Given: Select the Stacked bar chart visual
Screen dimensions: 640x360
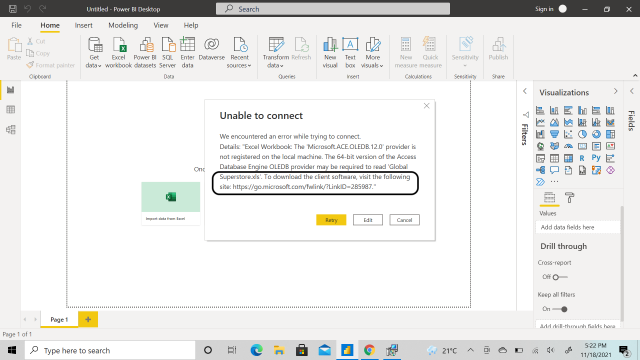Looking at the screenshot, I should [540, 110].
